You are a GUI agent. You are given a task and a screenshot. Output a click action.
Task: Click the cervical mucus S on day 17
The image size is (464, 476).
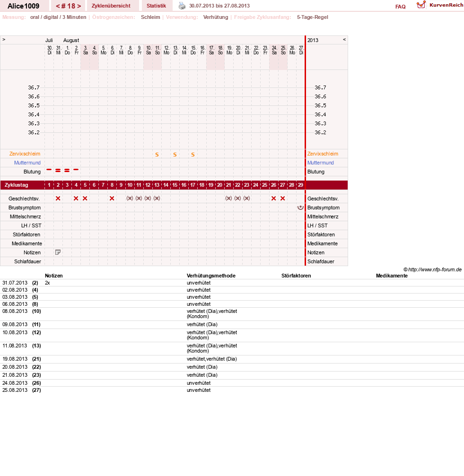(x=193, y=155)
